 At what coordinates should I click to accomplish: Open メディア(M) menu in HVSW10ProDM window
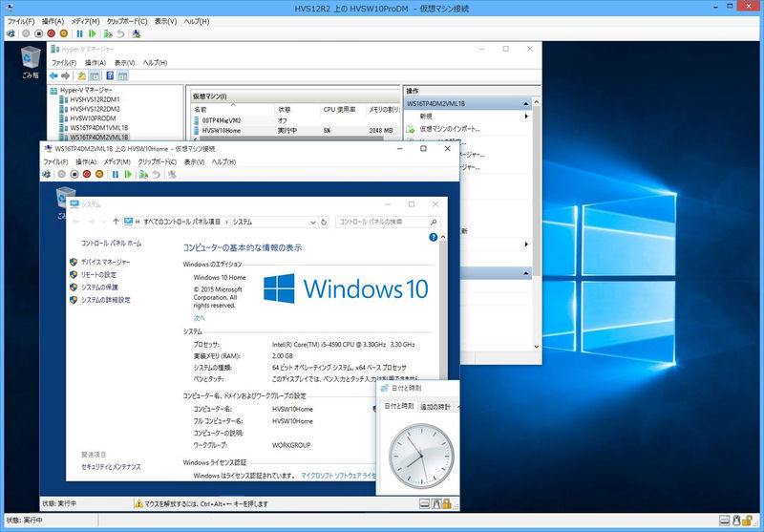coord(85,21)
